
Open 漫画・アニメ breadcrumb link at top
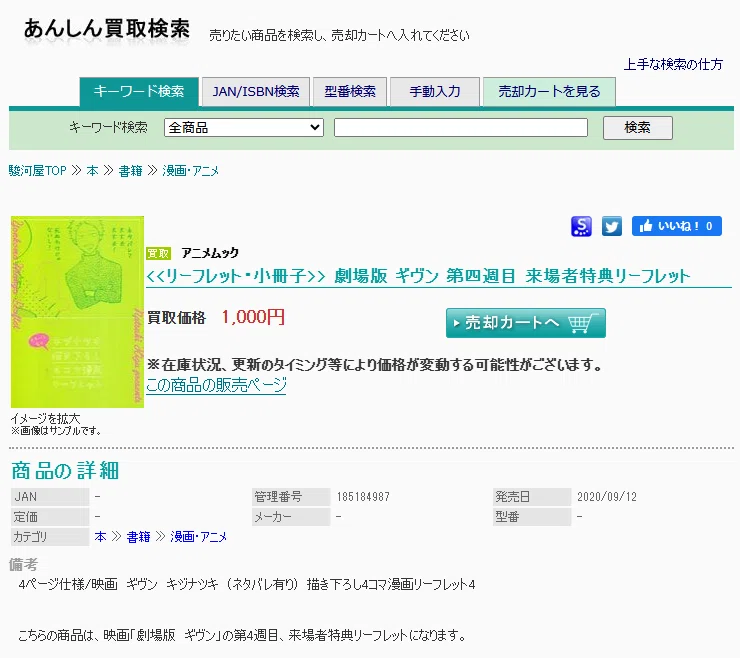click(191, 170)
